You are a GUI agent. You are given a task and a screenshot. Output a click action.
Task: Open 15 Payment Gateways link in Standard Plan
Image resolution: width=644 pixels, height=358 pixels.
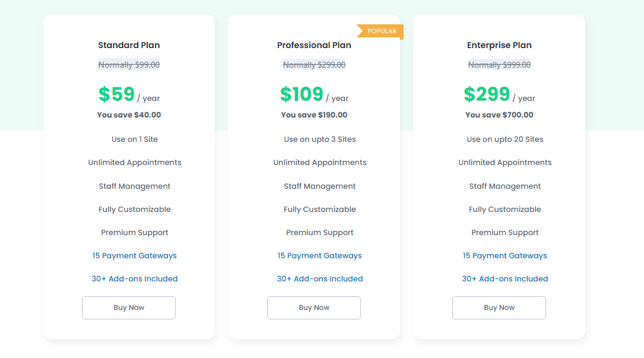(135, 256)
